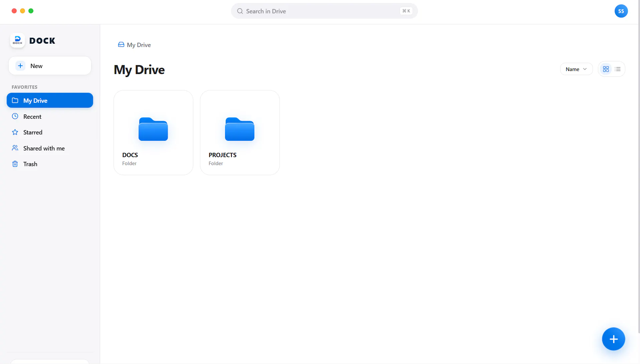640x364 pixels.
Task: Switch to grid view
Action: pos(606,69)
